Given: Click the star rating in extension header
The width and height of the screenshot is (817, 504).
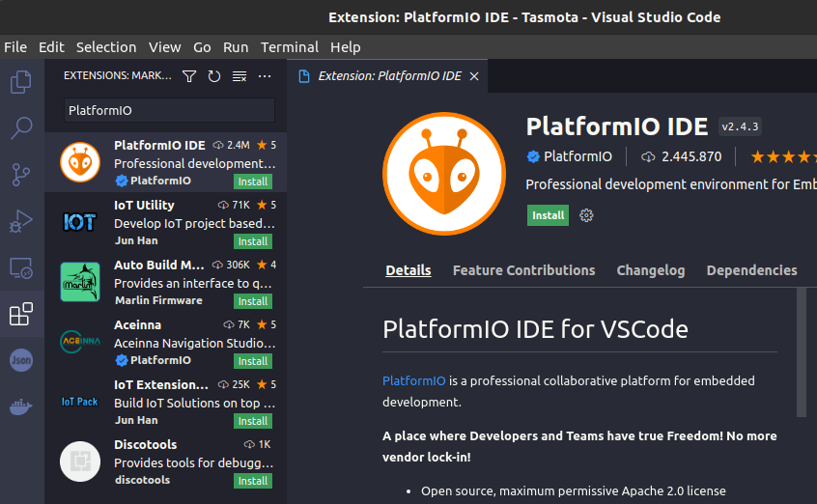Looking at the screenshot, I should coord(783,156).
